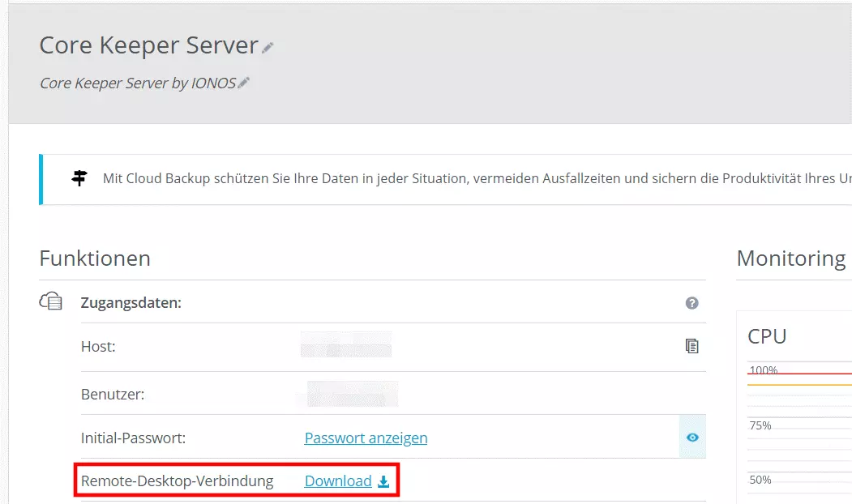Click the cloud server icon beside Zugangsdaten

(50, 301)
